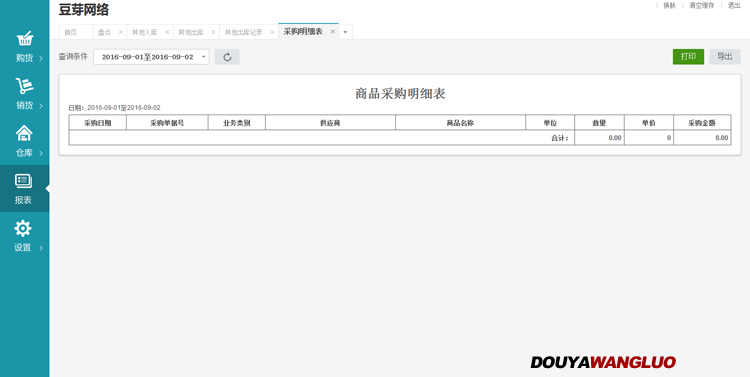Open the date range query dropdown
The width and height of the screenshot is (750, 377).
click(x=151, y=57)
